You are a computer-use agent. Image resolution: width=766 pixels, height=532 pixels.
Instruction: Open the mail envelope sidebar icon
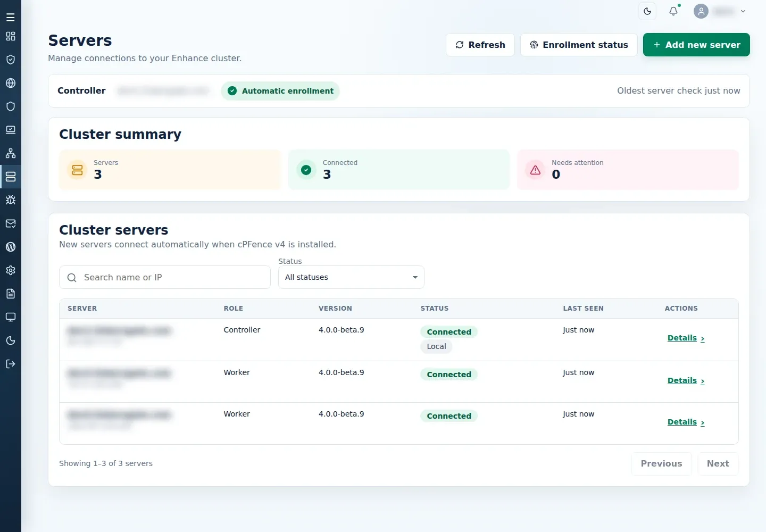click(11, 223)
